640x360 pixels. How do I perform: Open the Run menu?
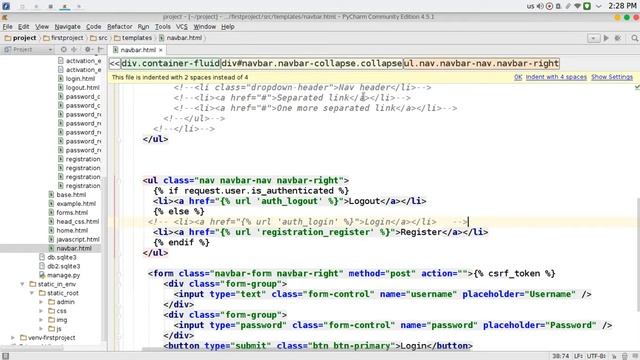click(143, 27)
